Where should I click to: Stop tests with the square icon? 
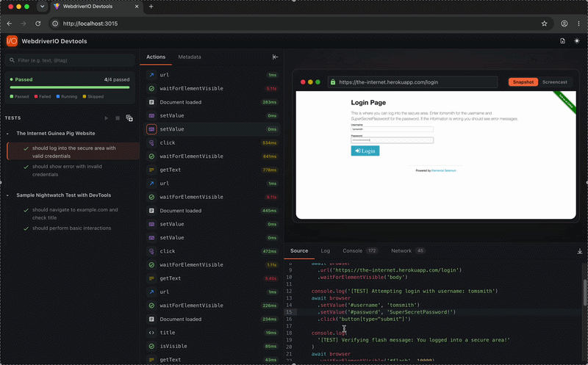(x=118, y=118)
